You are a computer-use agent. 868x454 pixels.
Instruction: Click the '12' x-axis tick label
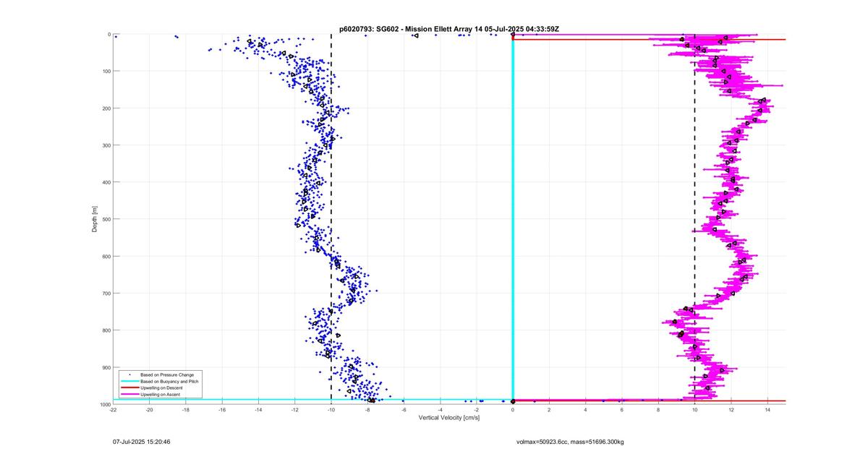pyautogui.click(x=731, y=410)
